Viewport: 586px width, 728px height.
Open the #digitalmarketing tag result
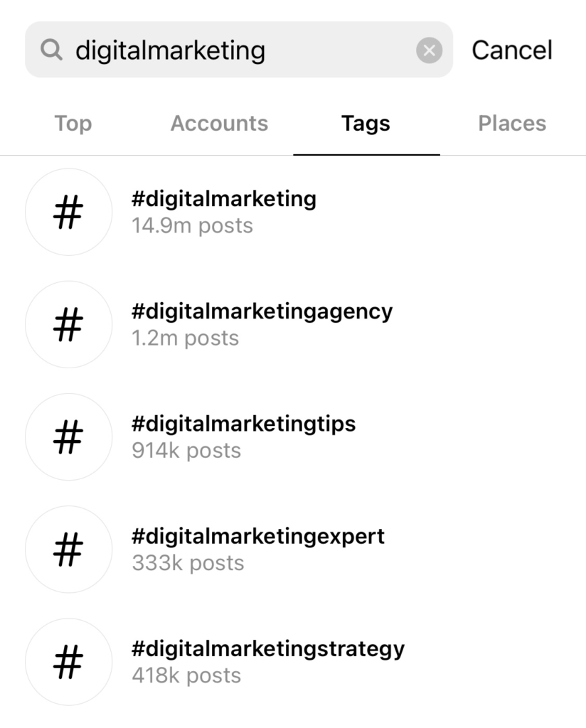[x=293, y=212]
